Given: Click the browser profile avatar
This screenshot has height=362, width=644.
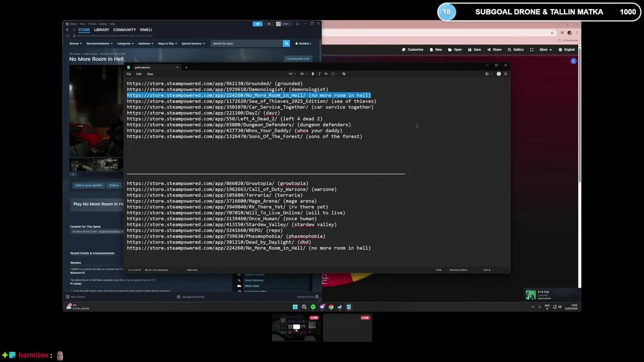Looking at the screenshot, I should (570, 33).
